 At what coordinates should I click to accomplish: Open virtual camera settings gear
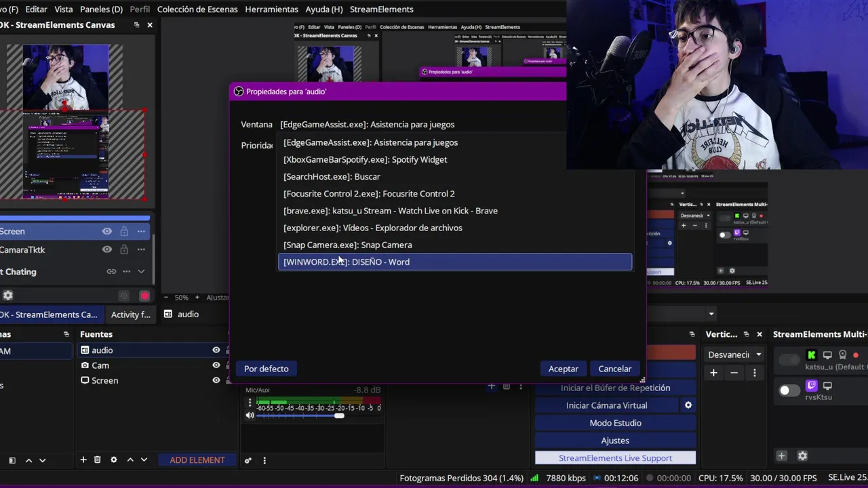[688, 405]
